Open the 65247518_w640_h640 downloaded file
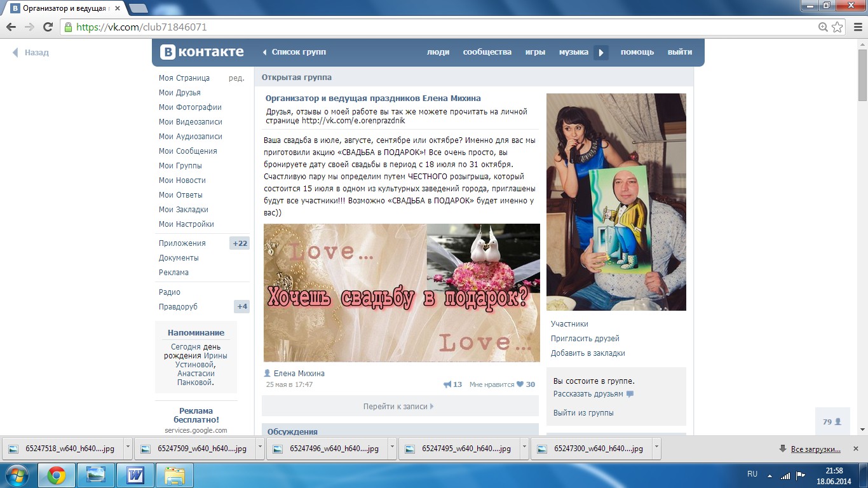This screenshot has width=868, height=488. (63, 448)
